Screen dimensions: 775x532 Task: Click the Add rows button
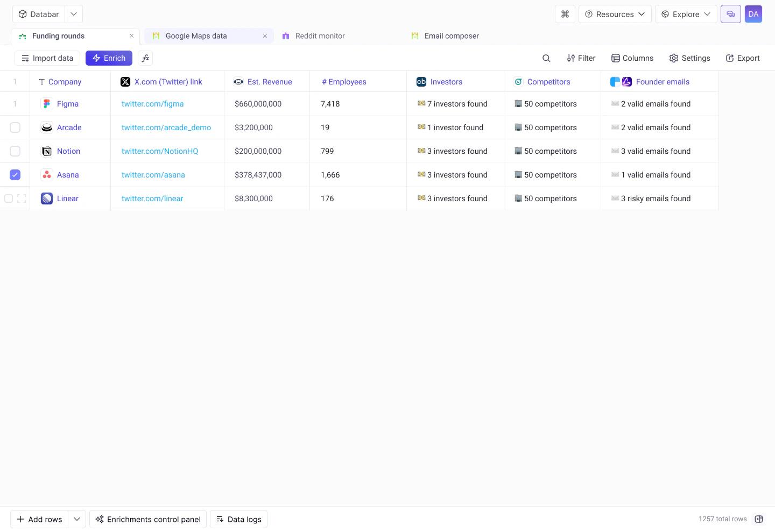coord(39,519)
